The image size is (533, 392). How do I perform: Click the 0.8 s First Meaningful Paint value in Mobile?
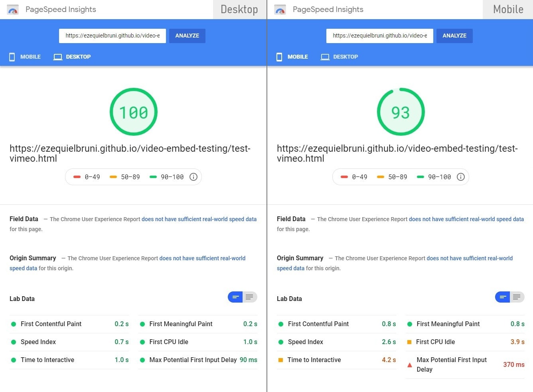tap(517, 324)
